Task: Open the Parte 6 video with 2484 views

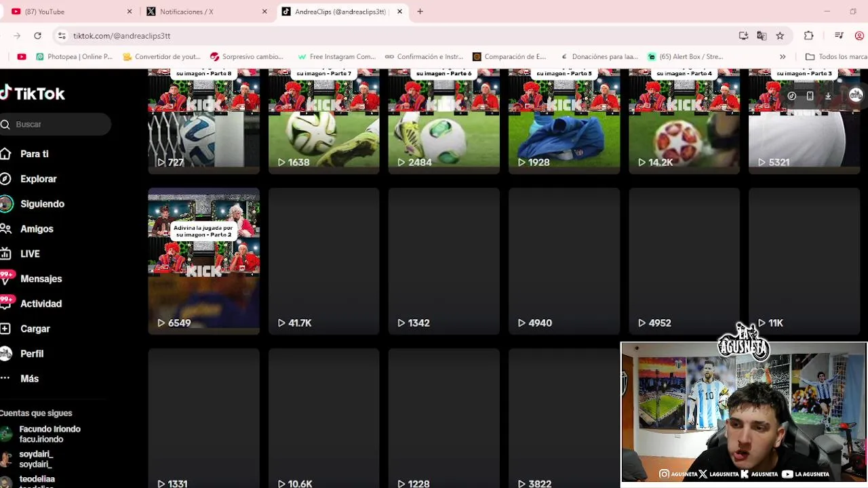Action: [443, 121]
